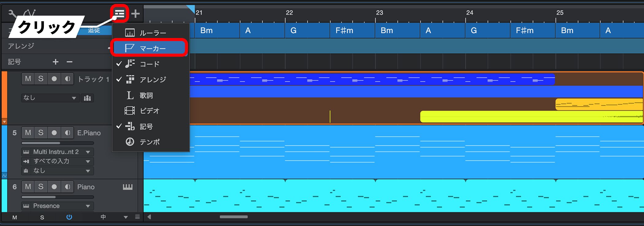The width and height of the screenshot is (644, 226).
Task: Click the global tracks list icon
Action: click(119, 13)
